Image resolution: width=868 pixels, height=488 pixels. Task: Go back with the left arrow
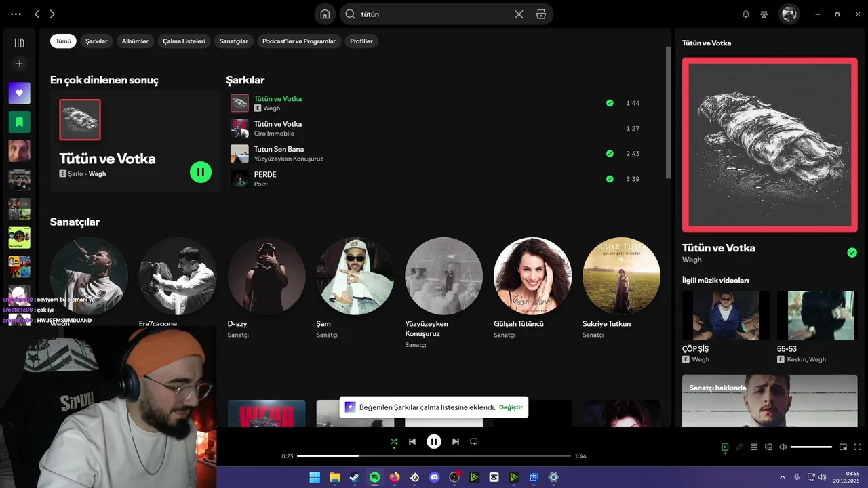click(37, 14)
